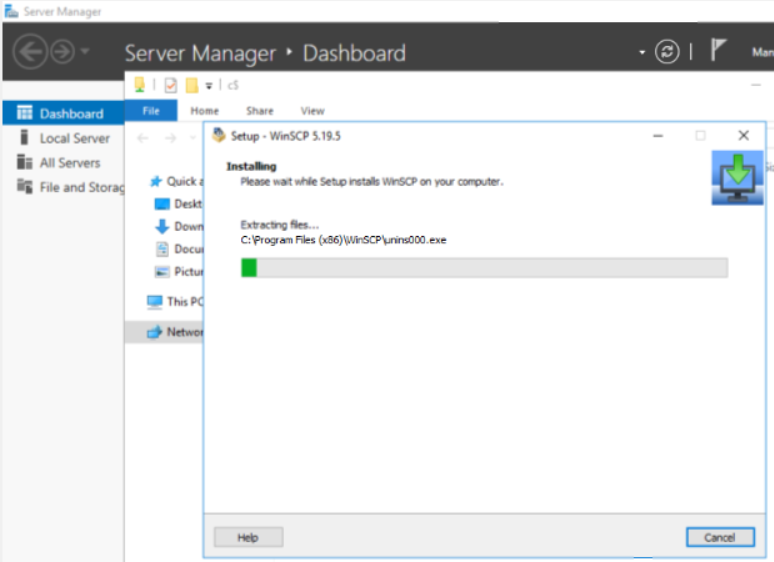
Task: Click File and Storage Services icon
Action: pos(24,186)
